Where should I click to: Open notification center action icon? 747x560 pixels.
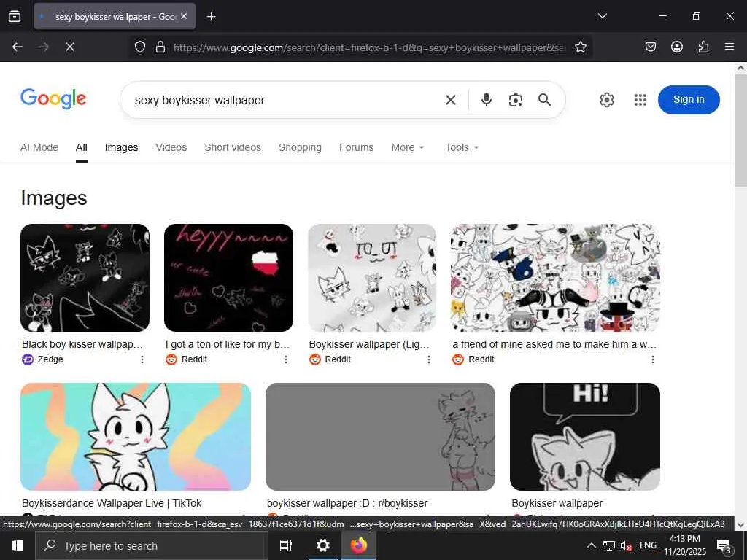click(x=724, y=546)
